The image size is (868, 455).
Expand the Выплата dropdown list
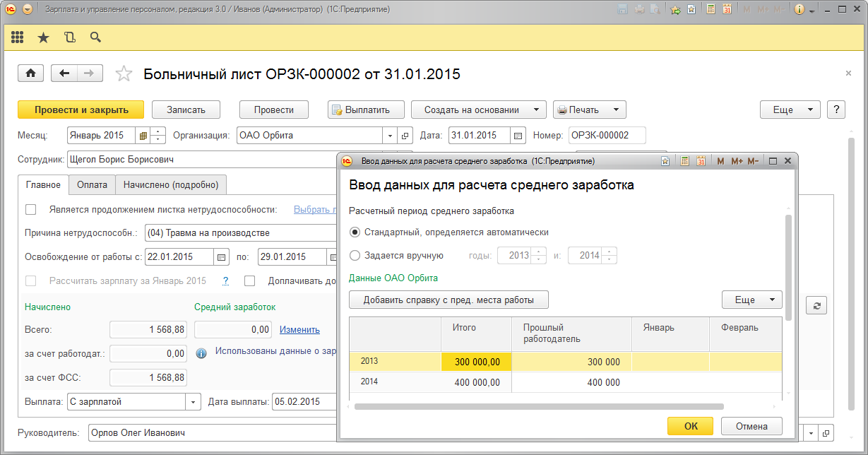[193, 402]
